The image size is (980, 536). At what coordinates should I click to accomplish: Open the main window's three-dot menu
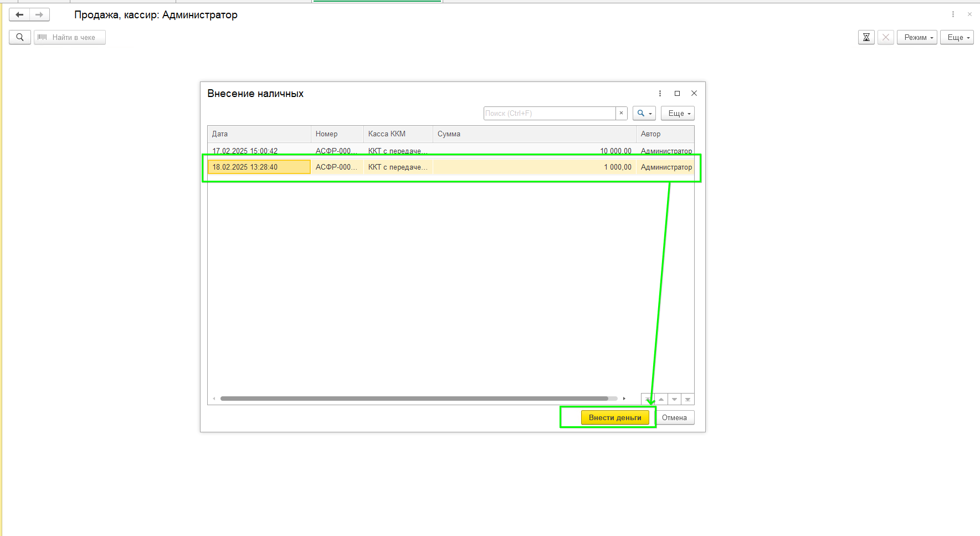pos(953,14)
